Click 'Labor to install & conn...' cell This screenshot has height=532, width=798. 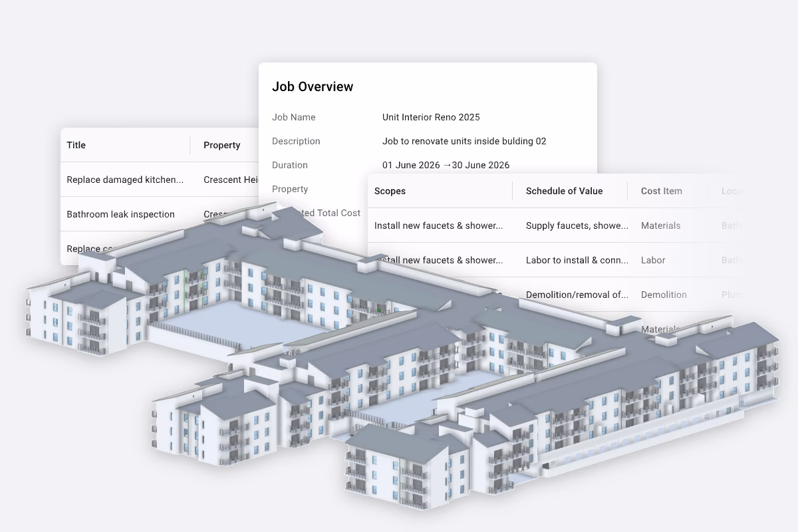[577, 260]
